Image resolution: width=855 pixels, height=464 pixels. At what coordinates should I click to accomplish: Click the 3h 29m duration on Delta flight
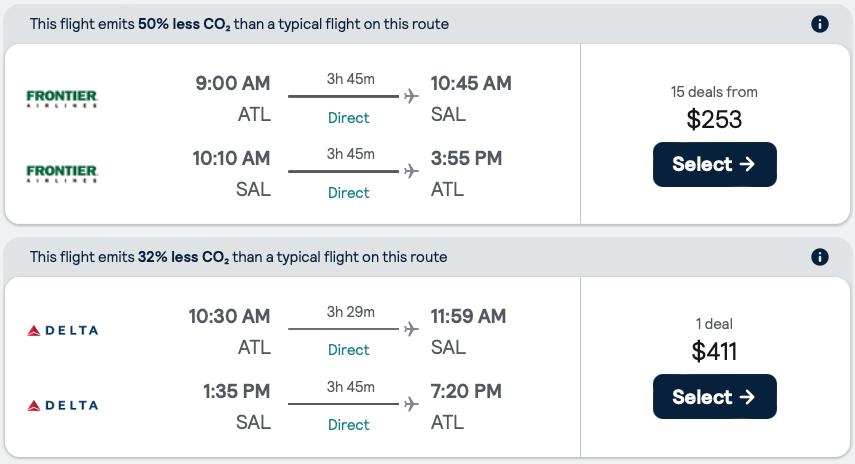350,312
